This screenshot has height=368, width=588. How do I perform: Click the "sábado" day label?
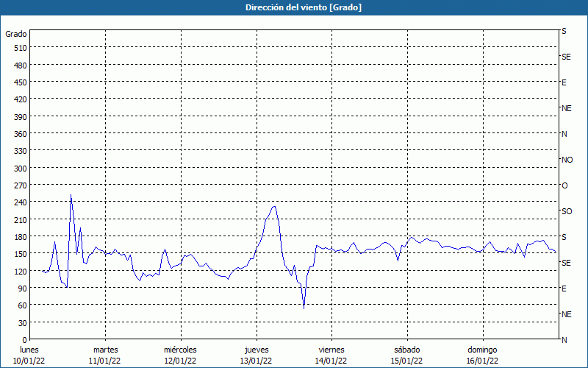[407, 350]
